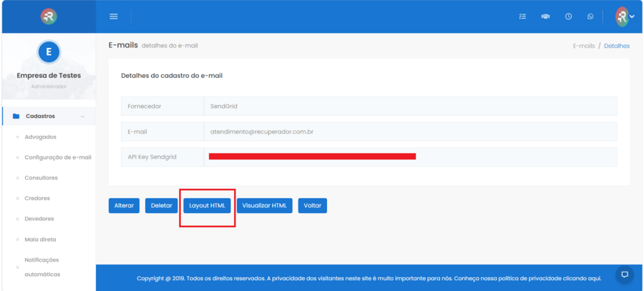Viewport: 644px width, 291px height.
Task: Open Devedores in the sidebar
Action: coord(39,219)
